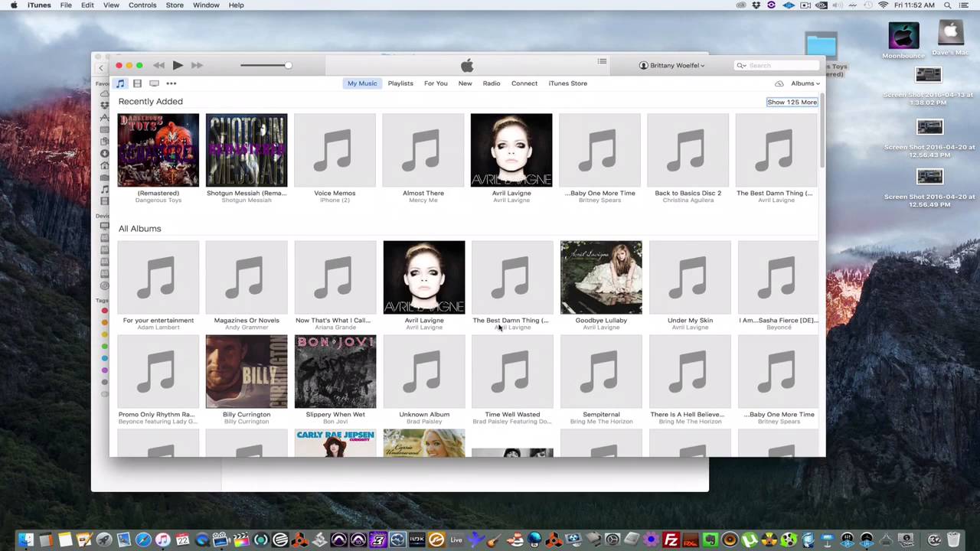The image size is (980, 551).
Task: Open the Store menu
Action: 175,5
